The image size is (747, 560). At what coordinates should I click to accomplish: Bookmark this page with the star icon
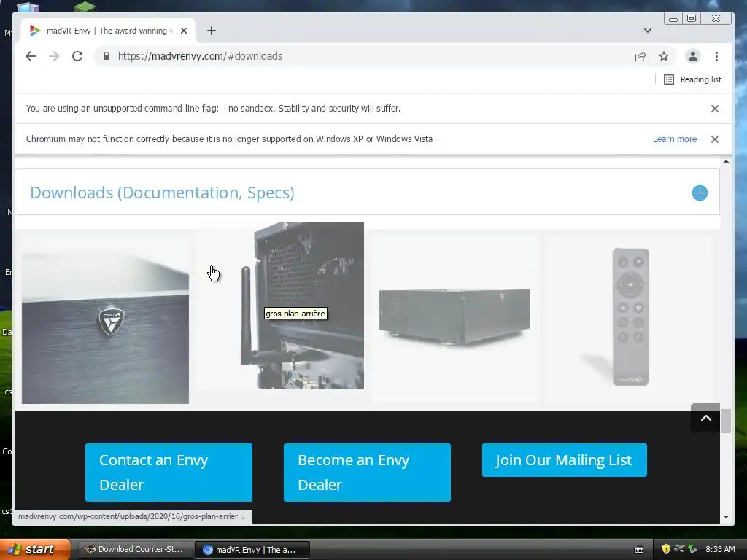[664, 56]
